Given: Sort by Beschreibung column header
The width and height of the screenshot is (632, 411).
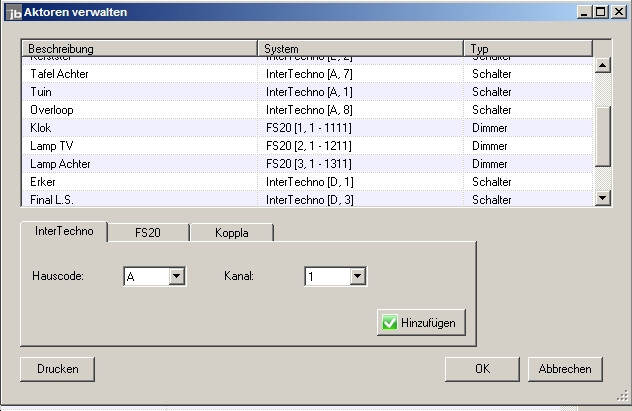Looking at the screenshot, I should 139,49.
